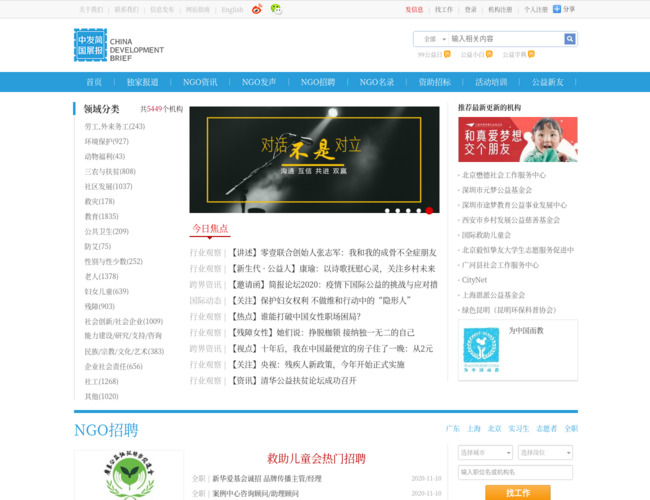Click 登录 link in top bar
The width and height of the screenshot is (650, 500).
click(471, 10)
